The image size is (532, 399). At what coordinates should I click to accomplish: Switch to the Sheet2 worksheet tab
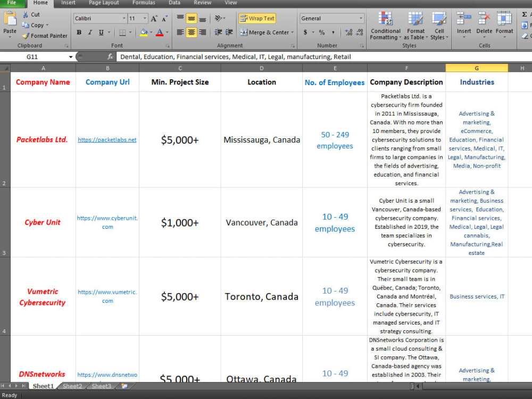[72, 386]
